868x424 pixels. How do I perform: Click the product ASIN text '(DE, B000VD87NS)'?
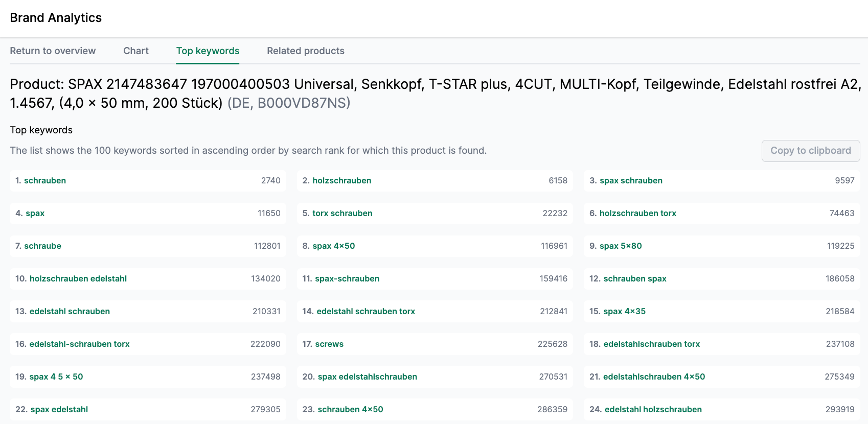pos(289,103)
